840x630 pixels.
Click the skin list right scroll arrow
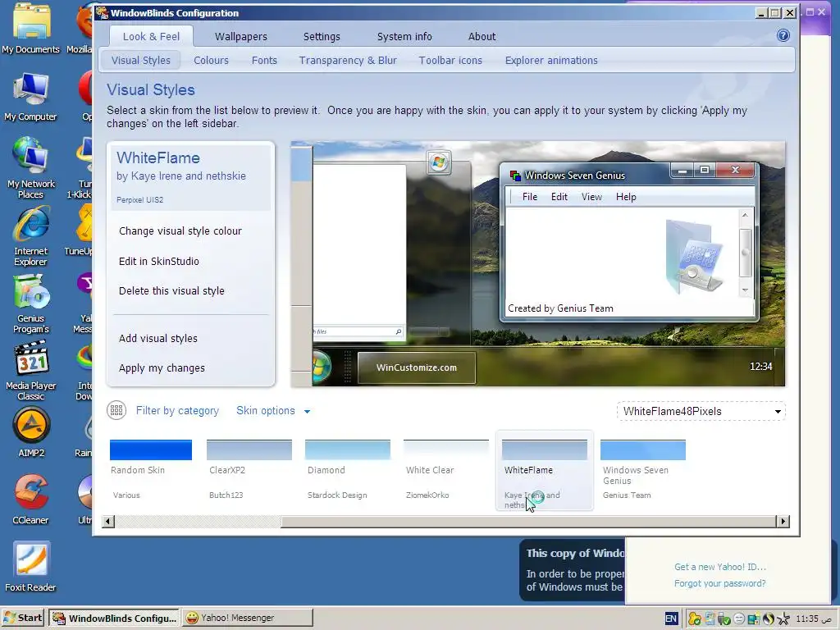(783, 521)
